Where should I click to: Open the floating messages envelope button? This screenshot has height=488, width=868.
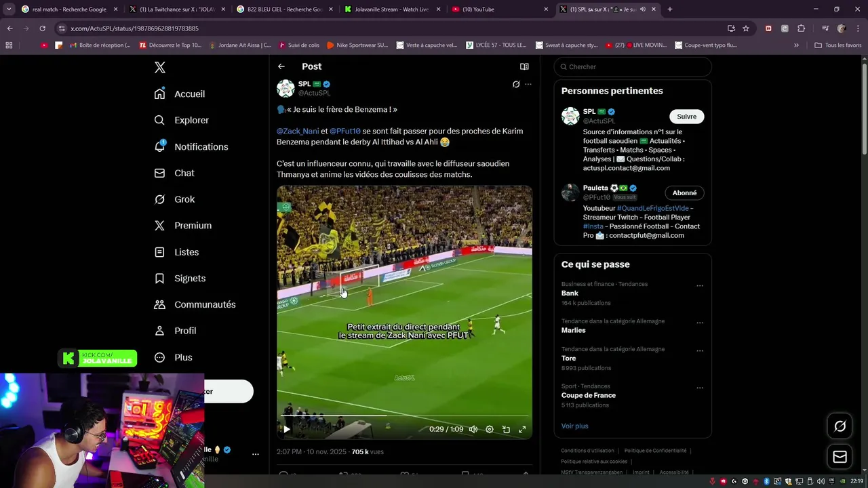pyautogui.click(x=840, y=457)
